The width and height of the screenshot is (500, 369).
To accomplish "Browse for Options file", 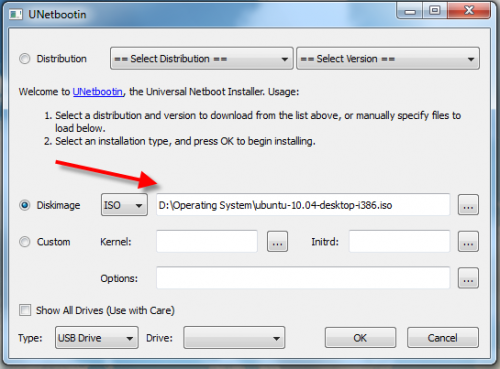I will (468, 278).
